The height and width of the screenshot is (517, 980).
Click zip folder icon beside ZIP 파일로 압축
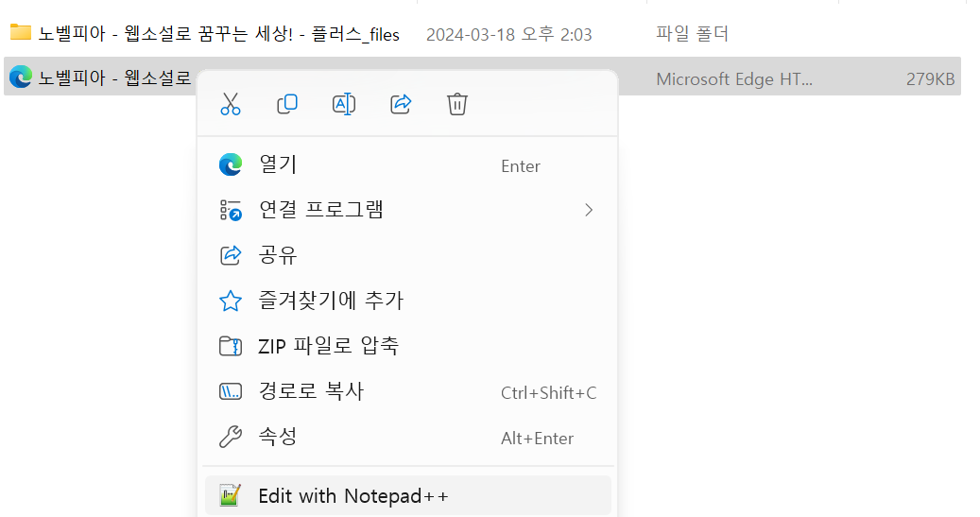230,346
